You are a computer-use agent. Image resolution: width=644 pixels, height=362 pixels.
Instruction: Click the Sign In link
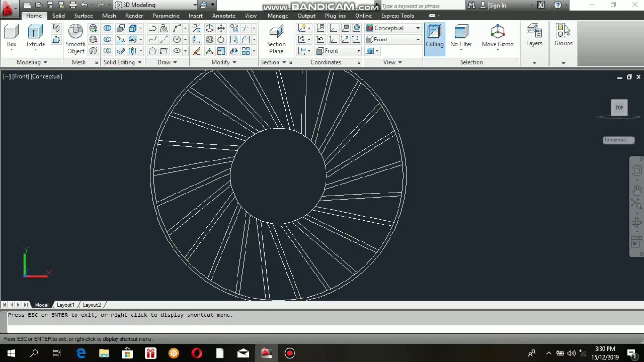click(x=497, y=6)
